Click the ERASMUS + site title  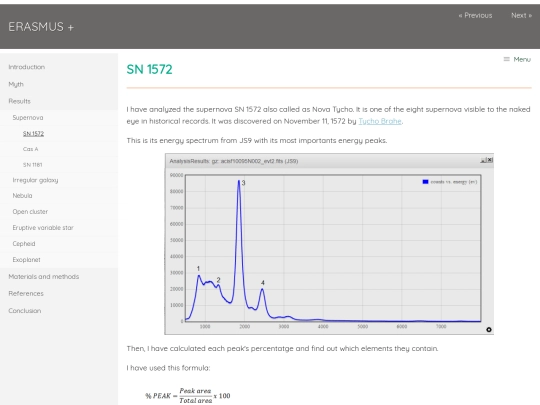[x=41, y=27]
